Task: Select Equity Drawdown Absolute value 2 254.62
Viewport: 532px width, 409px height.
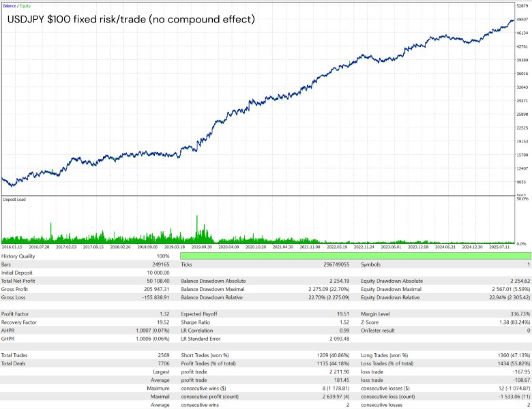Action: pyautogui.click(x=520, y=281)
